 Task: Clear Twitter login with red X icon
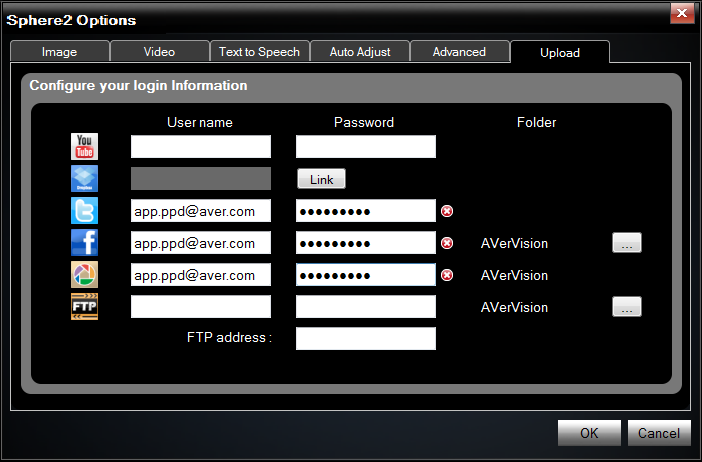pos(447,211)
